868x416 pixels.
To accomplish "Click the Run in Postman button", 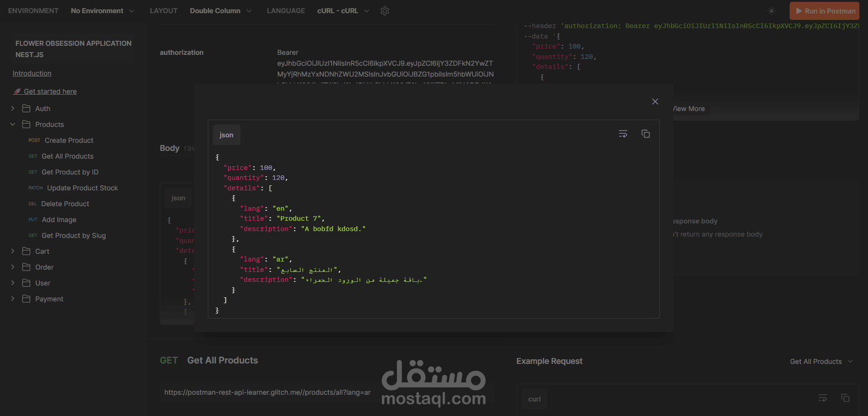I will click(x=824, y=11).
